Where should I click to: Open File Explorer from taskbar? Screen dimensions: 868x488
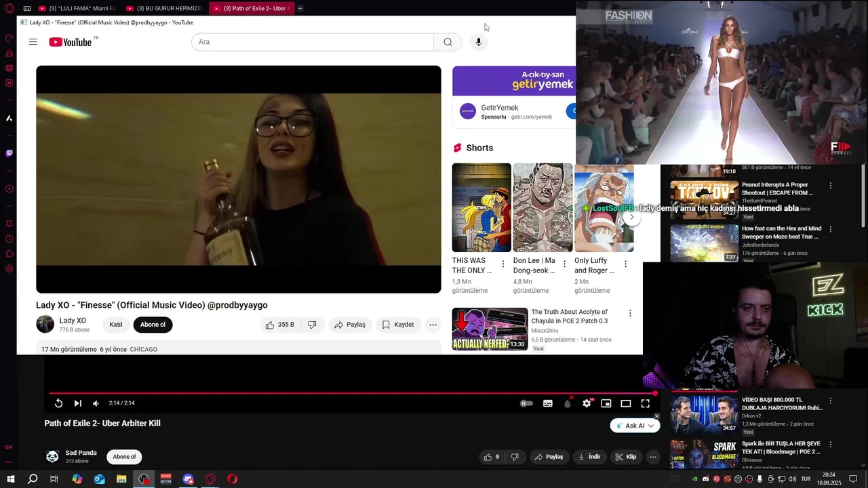coord(121,479)
